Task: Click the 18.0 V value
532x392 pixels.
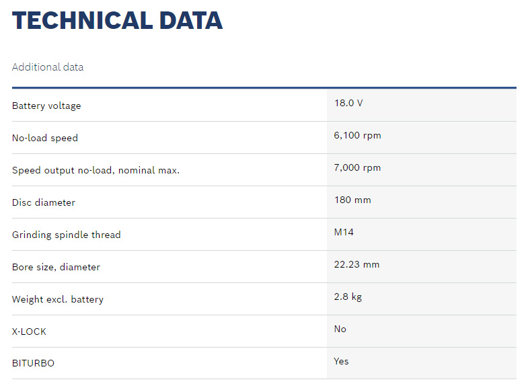Action: [x=348, y=104]
